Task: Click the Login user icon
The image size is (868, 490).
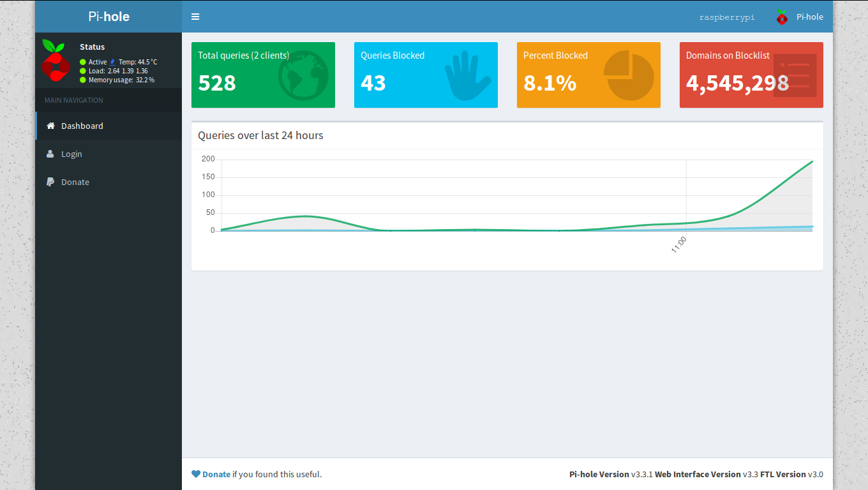Action: (x=50, y=154)
